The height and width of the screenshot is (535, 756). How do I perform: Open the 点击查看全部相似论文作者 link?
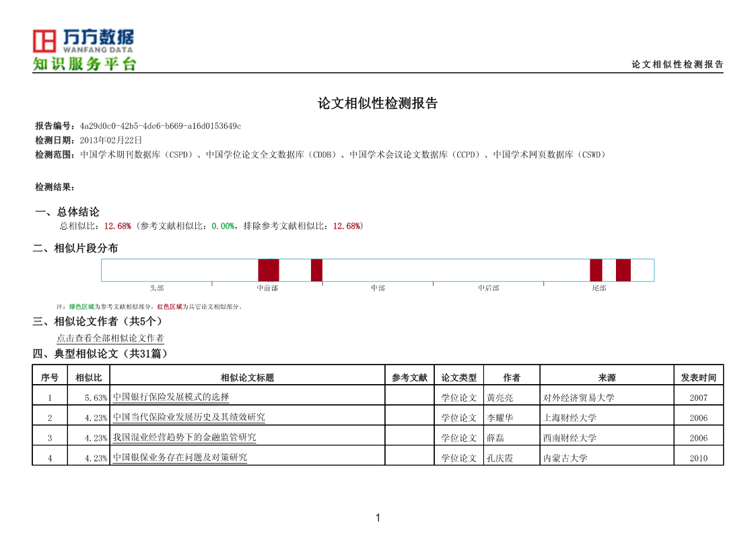point(110,338)
